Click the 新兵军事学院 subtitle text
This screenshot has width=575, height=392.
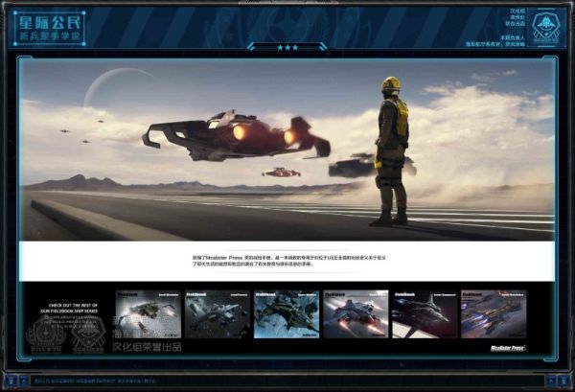pyautogui.click(x=49, y=36)
